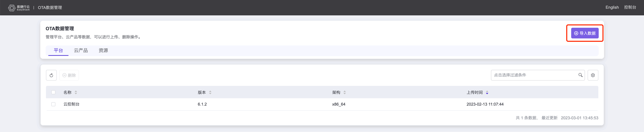
Task: Switch to the 云产品 tab
Action: click(x=81, y=51)
